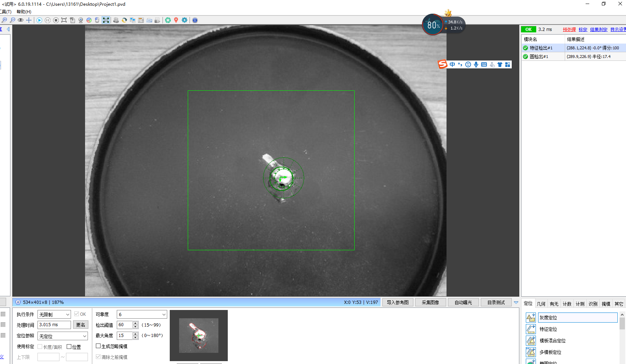Click the zoom in magnifier icon
The width and height of the screenshot is (626, 364).
click(4, 20)
